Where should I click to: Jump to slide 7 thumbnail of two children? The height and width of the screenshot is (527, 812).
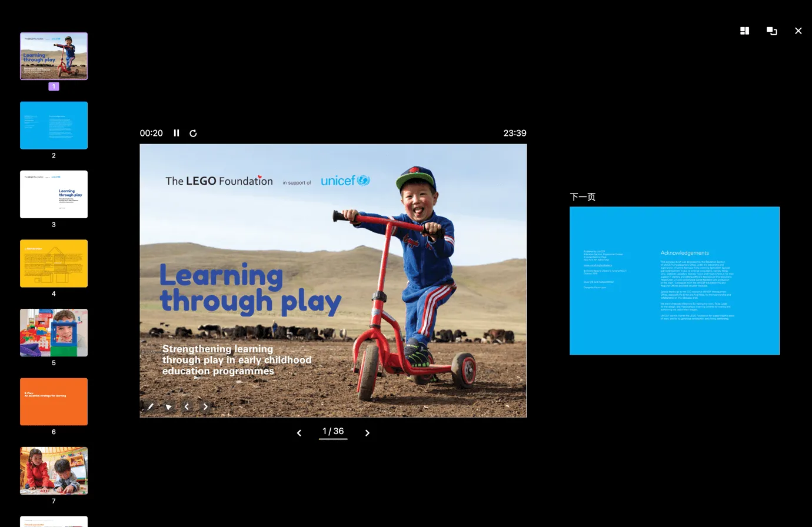54,471
